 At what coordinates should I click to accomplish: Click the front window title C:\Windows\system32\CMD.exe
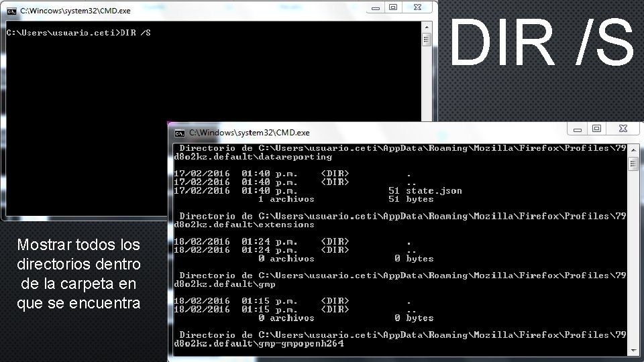(x=250, y=133)
